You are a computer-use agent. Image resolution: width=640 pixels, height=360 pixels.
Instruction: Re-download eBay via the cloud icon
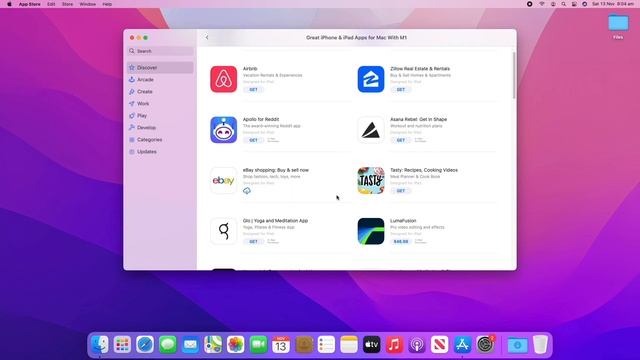247,191
